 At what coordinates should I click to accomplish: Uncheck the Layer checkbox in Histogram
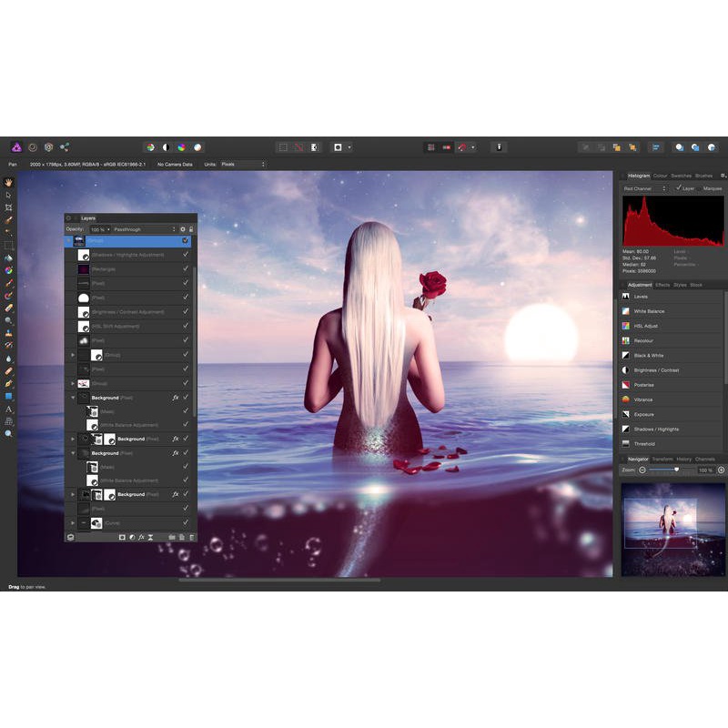point(679,188)
